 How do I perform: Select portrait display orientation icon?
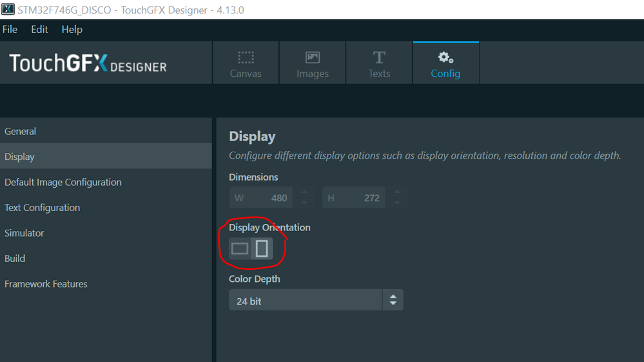pyautogui.click(x=262, y=248)
